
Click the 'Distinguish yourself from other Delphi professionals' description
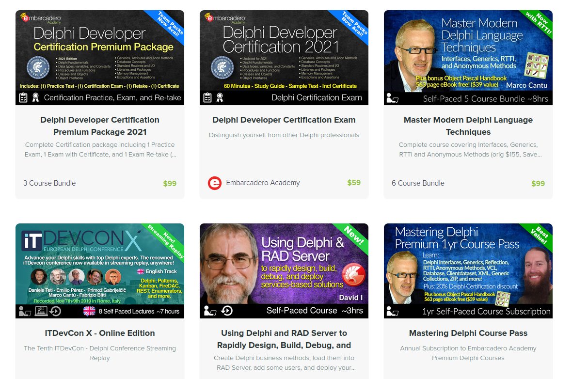pyautogui.click(x=284, y=135)
